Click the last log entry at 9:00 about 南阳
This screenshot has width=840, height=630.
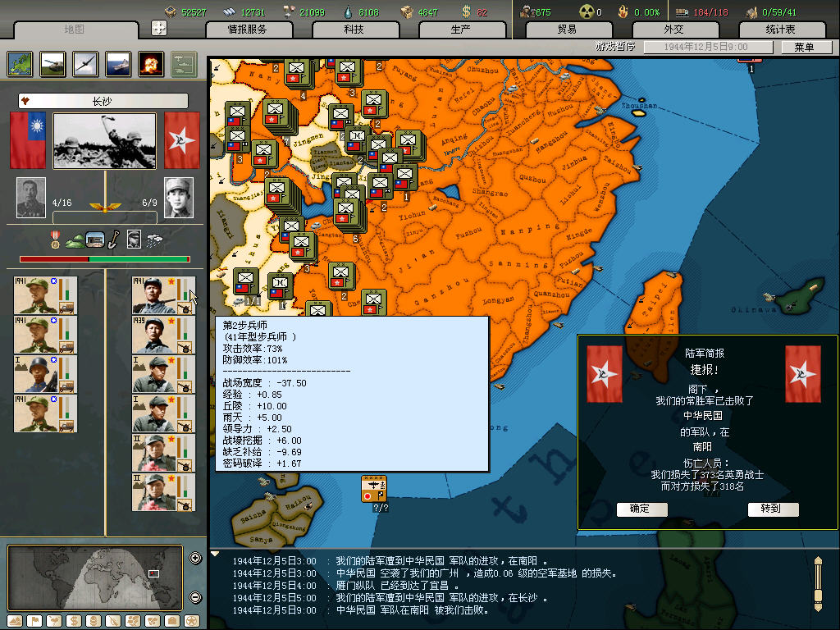(x=361, y=610)
